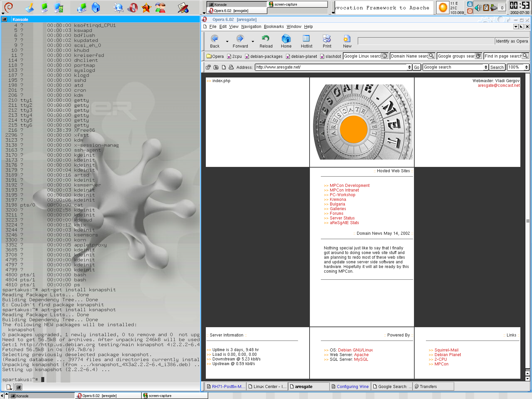Open the Transfers window tab

434,386
